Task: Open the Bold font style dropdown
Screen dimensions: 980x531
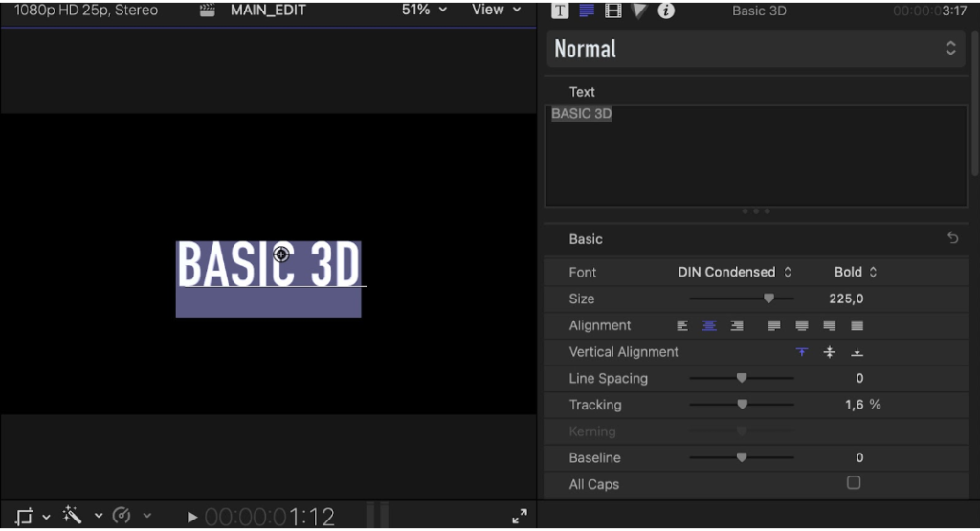Action: tap(856, 273)
